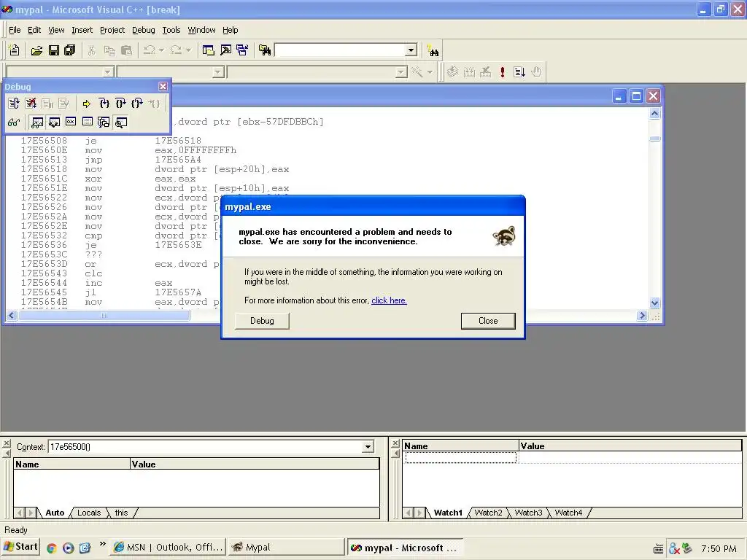Click the Build toolbar icon
The image size is (747, 560).
click(469, 72)
